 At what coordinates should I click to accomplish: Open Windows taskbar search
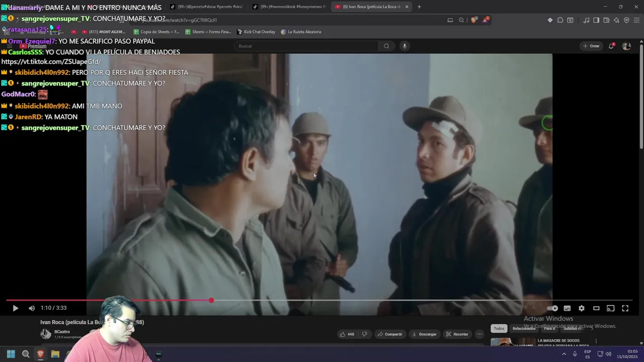[26, 354]
